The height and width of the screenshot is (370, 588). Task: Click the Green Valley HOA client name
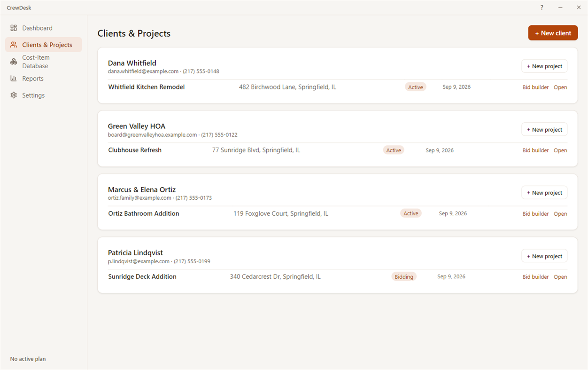[x=137, y=126]
